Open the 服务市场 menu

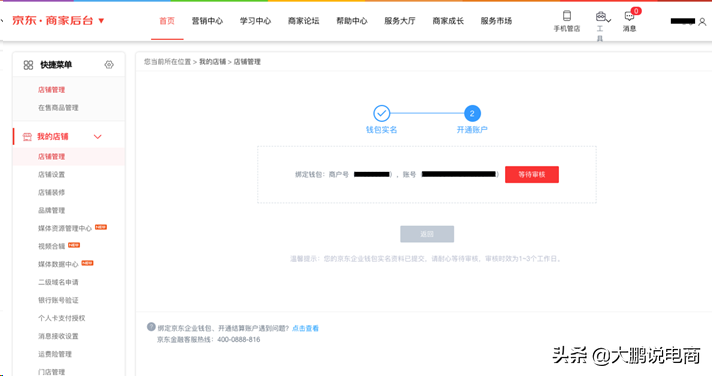pos(496,21)
